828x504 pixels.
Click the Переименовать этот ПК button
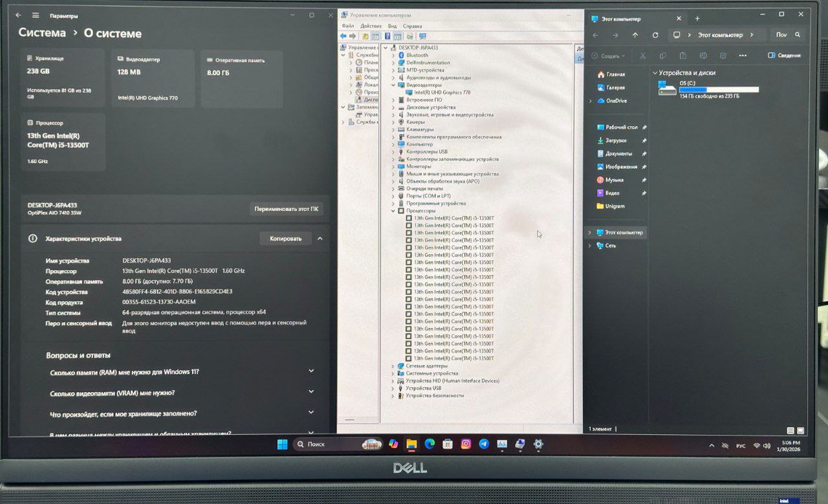coord(286,209)
